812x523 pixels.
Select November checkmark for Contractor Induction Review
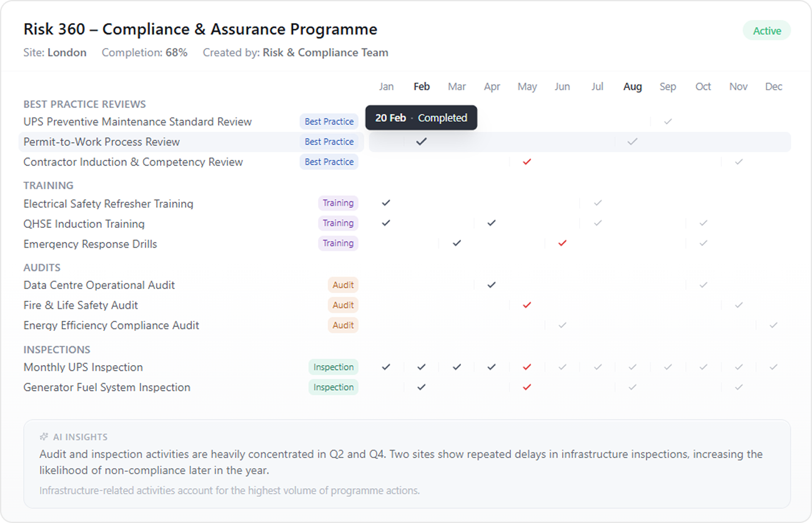pyautogui.click(x=739, y=162)
